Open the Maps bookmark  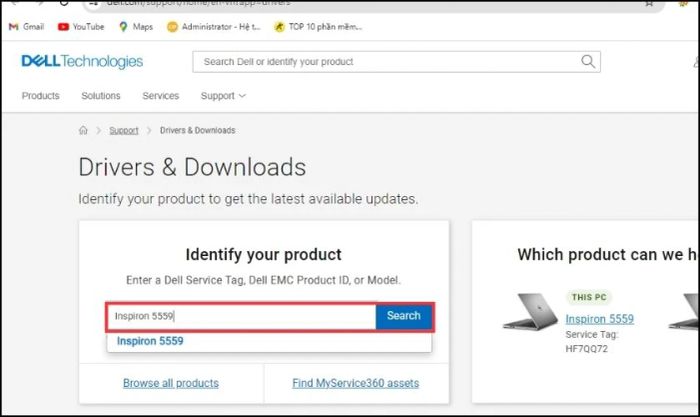tap(136, 27)
